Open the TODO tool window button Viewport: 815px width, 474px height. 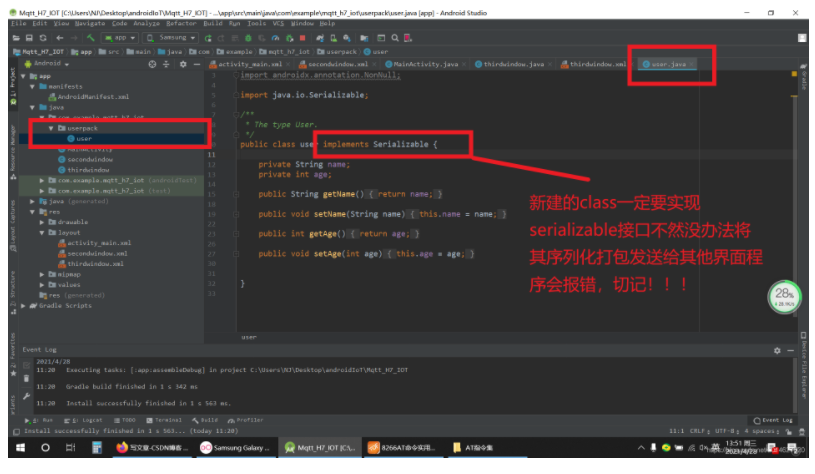pyautogui.click(x=125, y=420)
